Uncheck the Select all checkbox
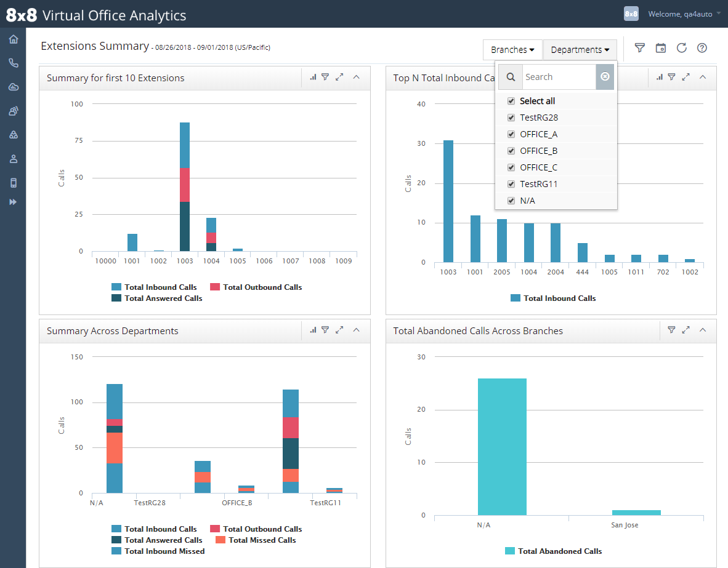The height and width of the screenshot is (568, 728). pos(511,101)
